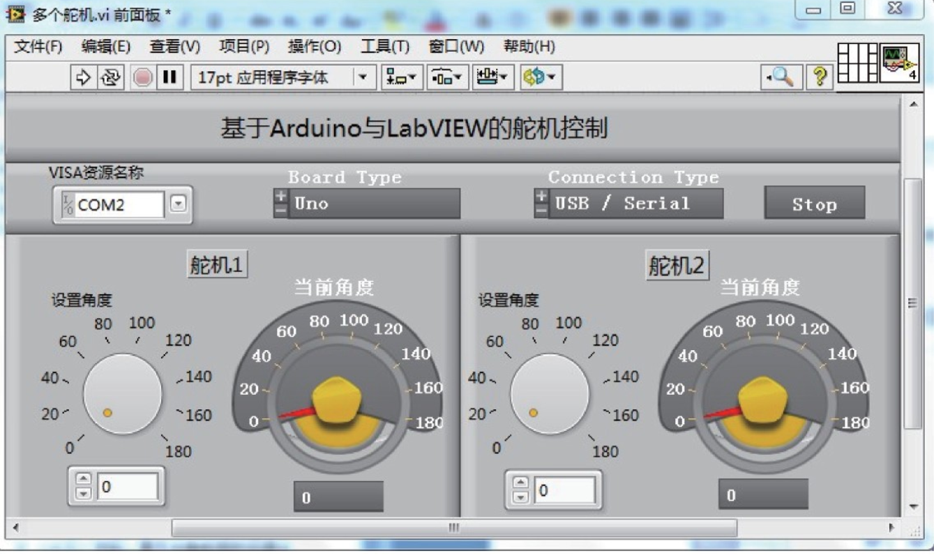934x560 pixels.
Task: Click the 舵机2 current-angle gauge
Action: point(764,387)
